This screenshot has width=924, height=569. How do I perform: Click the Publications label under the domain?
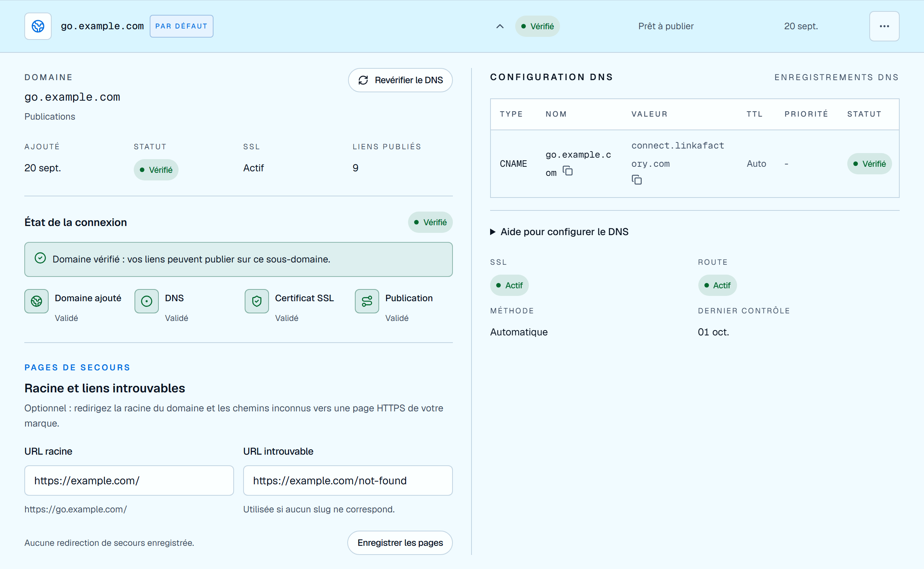pos(50,117)
